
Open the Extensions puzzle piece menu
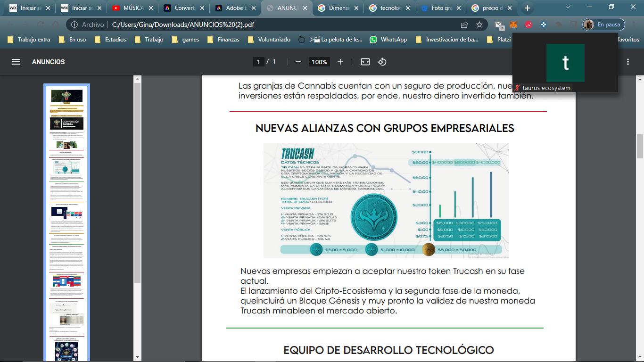coord(559,25)
